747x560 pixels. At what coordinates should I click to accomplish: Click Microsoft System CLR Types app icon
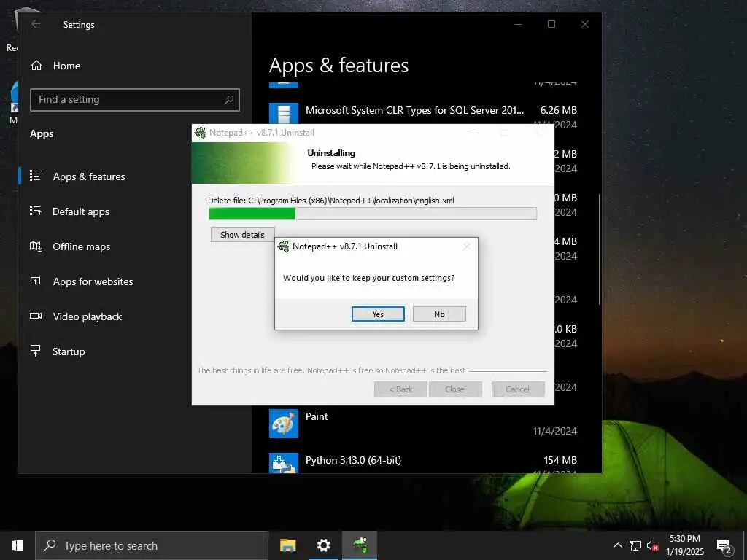tap(284, 113)
